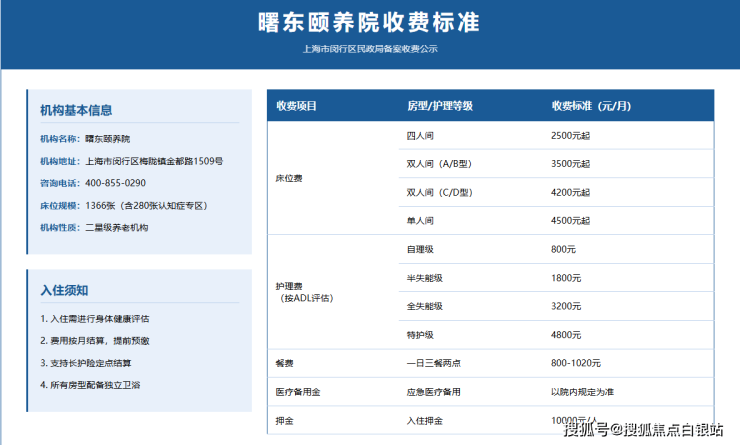Select the 3200元 price cell
The height and width of the screenshot is (445, 740).
[566, 307]
